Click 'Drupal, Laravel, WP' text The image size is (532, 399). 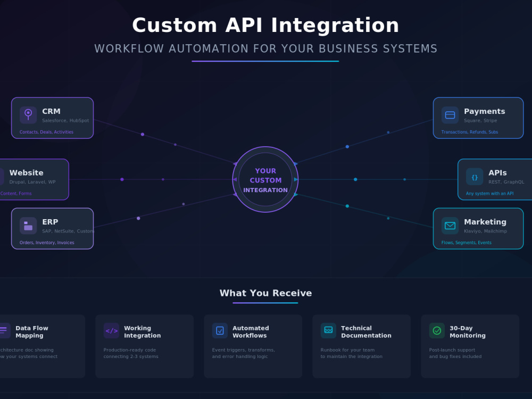click(x=32, y=182)
